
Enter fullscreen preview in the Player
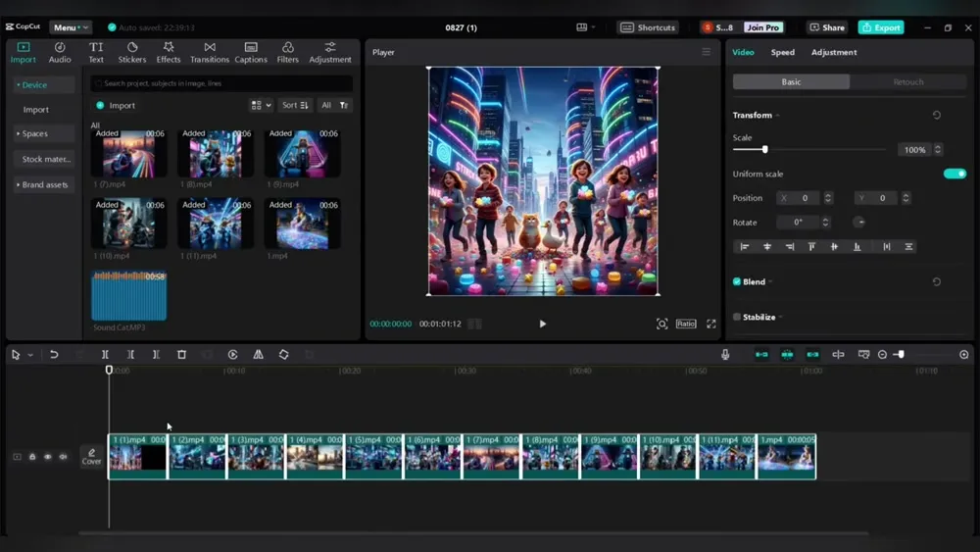[x=710, y=324]
